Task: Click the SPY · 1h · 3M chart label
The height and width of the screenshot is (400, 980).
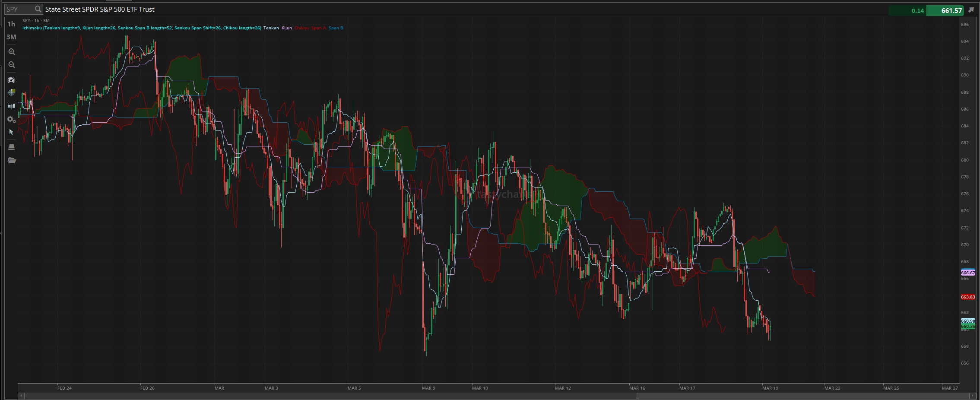Action: pyautogui.click(x=36, y=21)
